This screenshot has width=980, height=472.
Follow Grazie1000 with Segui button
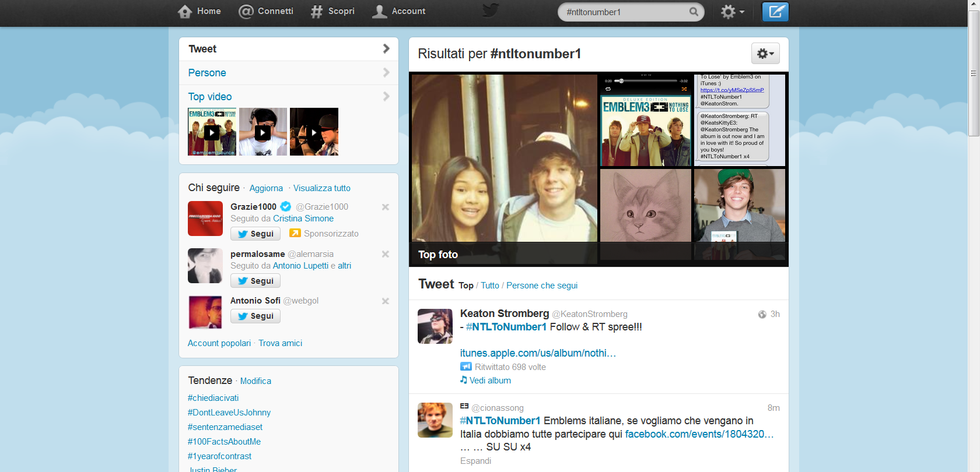[x=256, y=234]
